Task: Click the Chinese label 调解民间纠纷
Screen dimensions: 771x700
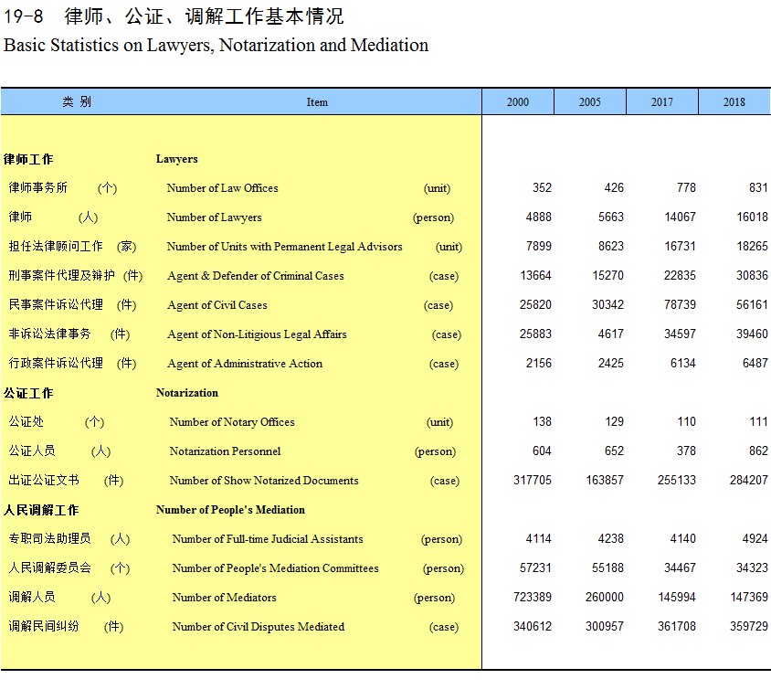Action: 44,626
